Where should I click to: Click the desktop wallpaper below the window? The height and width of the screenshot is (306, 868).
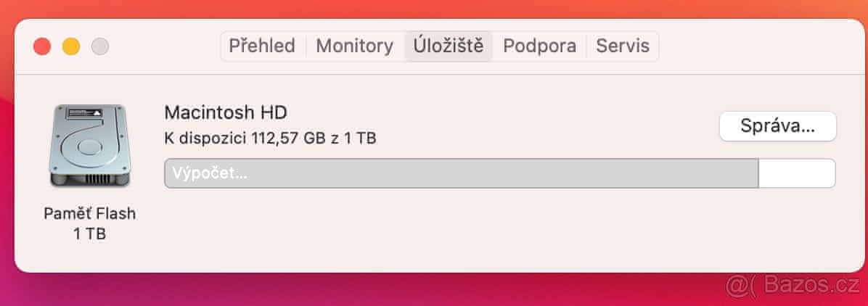pyautogui.click(x=435, y=290)
